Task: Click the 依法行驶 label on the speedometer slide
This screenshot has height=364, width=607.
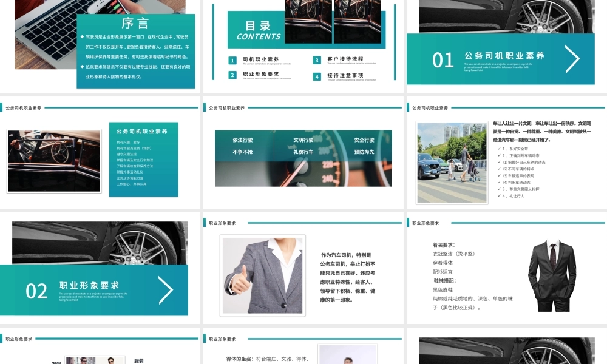Action: 242,140
